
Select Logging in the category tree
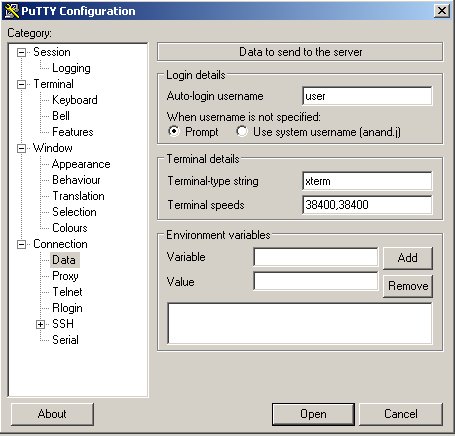click(71, 68)
